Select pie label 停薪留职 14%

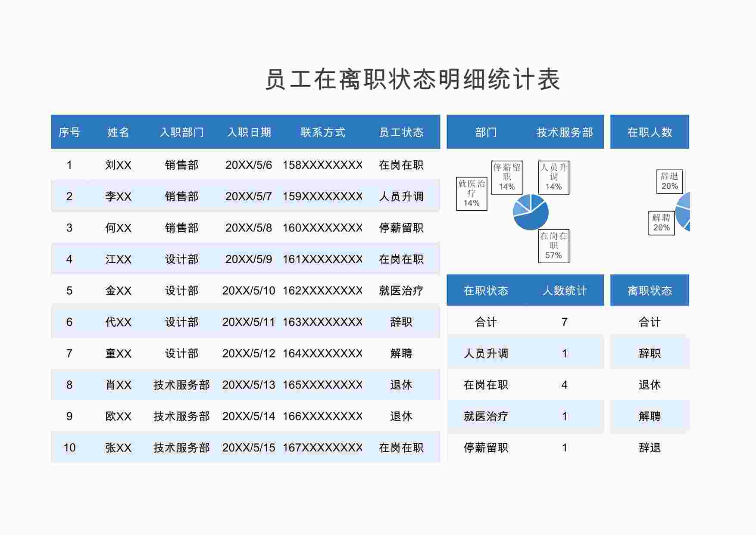507,177
